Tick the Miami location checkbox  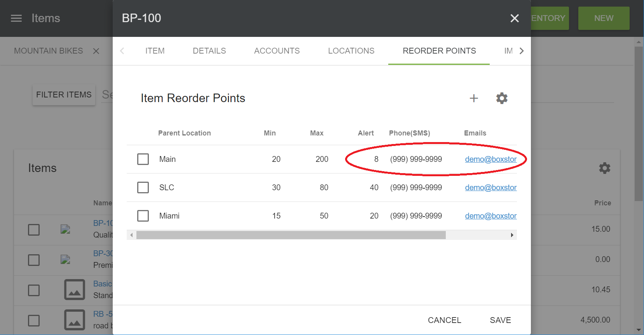coord(143,216)
